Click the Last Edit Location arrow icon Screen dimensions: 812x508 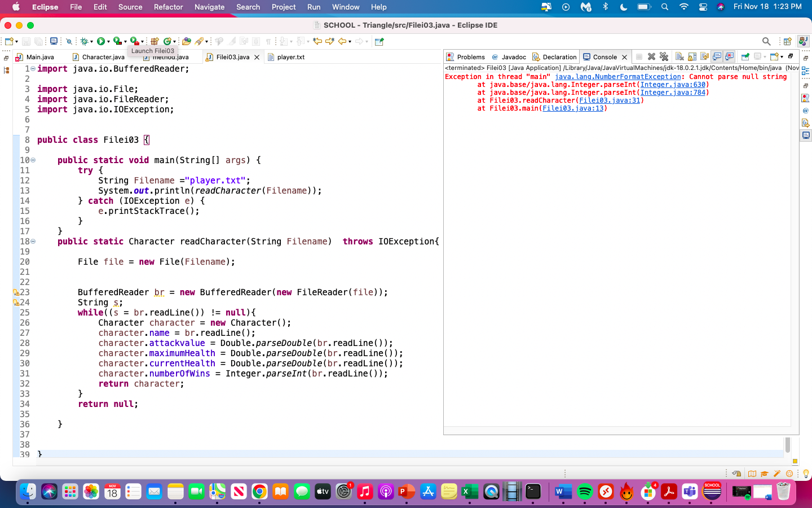tap(317, 41)
